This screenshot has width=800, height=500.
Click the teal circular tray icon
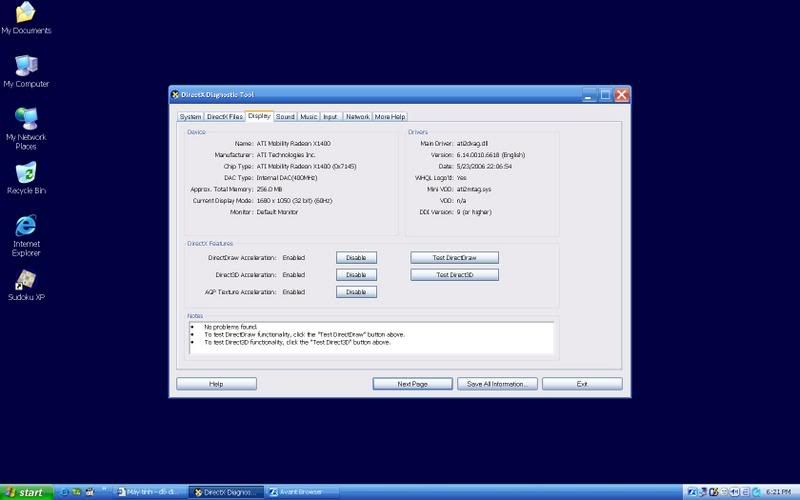(756, 492)
